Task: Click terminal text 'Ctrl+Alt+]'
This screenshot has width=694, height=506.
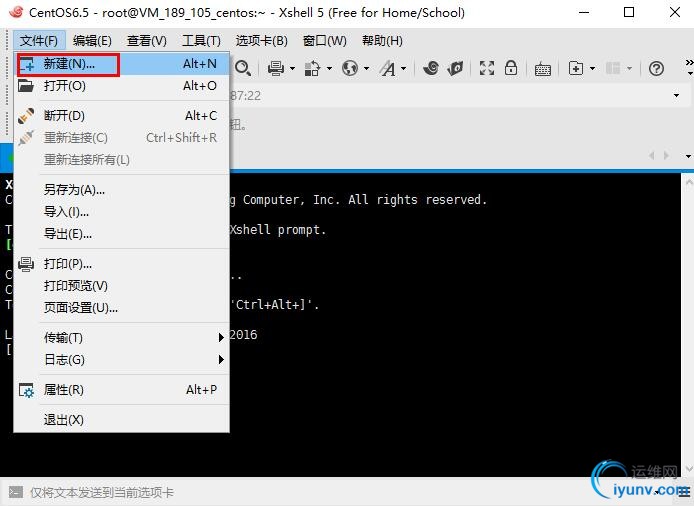Action: tap(271, 305)
